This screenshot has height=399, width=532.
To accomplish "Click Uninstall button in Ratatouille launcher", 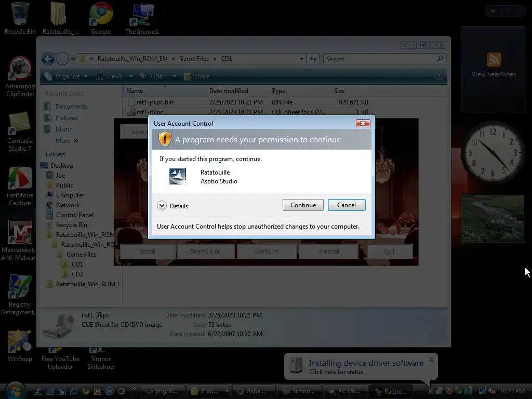I will [328, 251].
